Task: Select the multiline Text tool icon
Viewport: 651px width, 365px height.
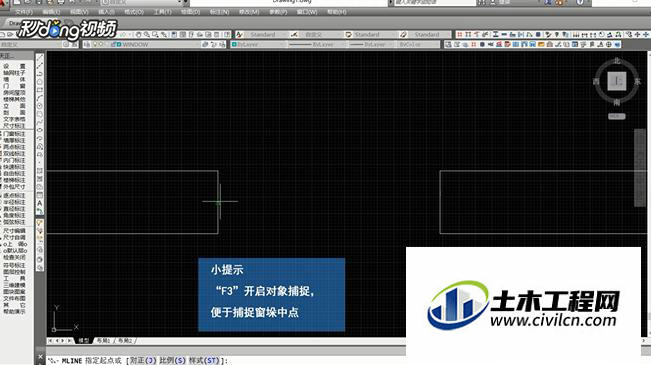Action: (40, 203)
